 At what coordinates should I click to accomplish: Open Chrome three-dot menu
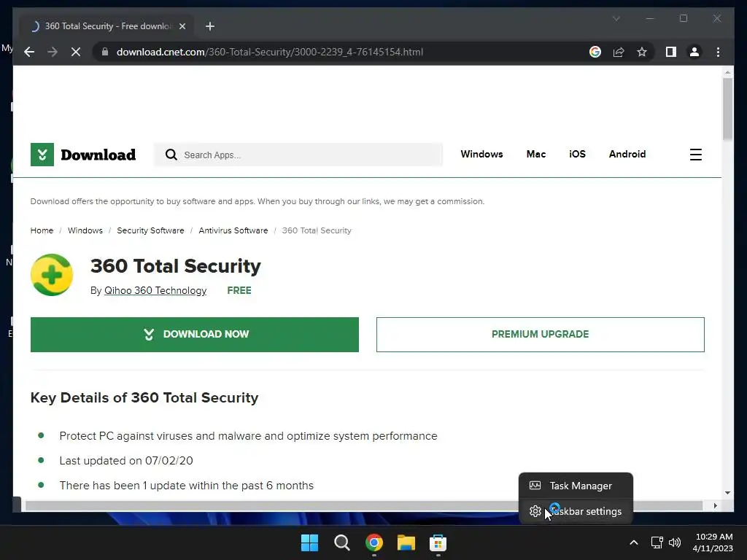tap(718, 52)
